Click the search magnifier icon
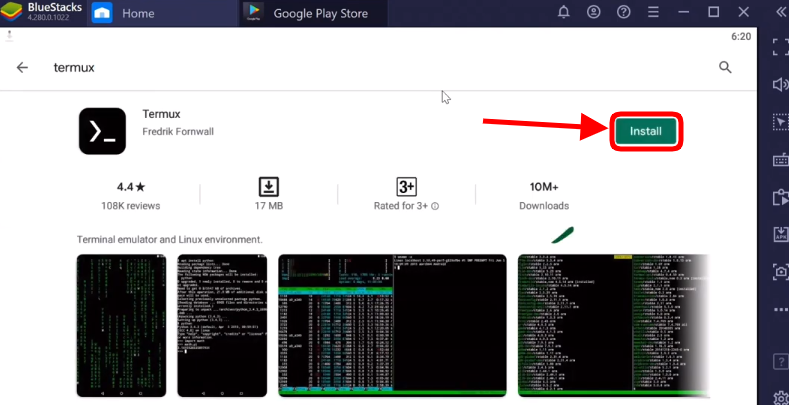The height and width of the screenshot is (405, 789). 725,67
